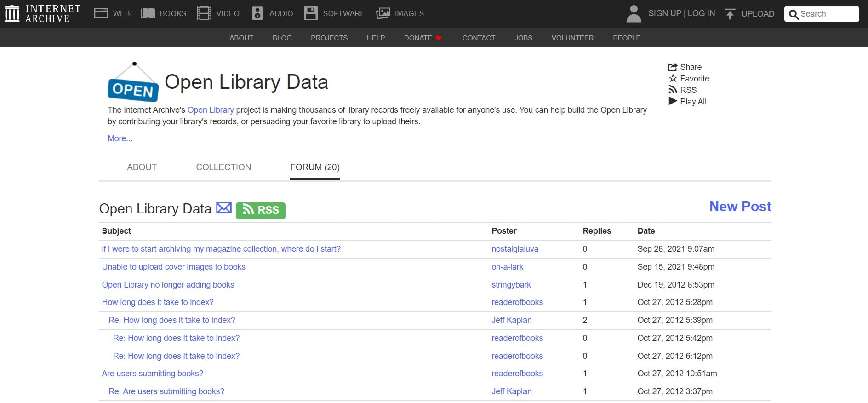The image size is (868, 403).
Task: Click the Replies column header
Action: click(597, 231)
